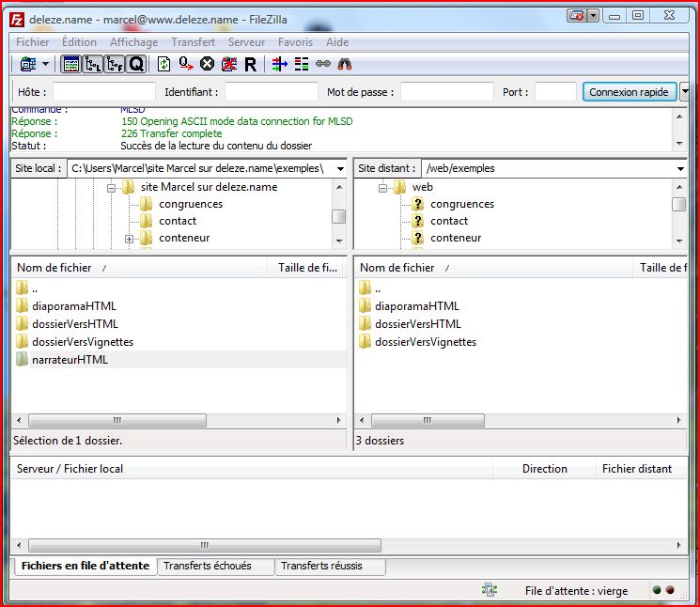Switch to Fichiers en file d'attente tab
This screenshot has height=607, width=700.
pos(86,566)
